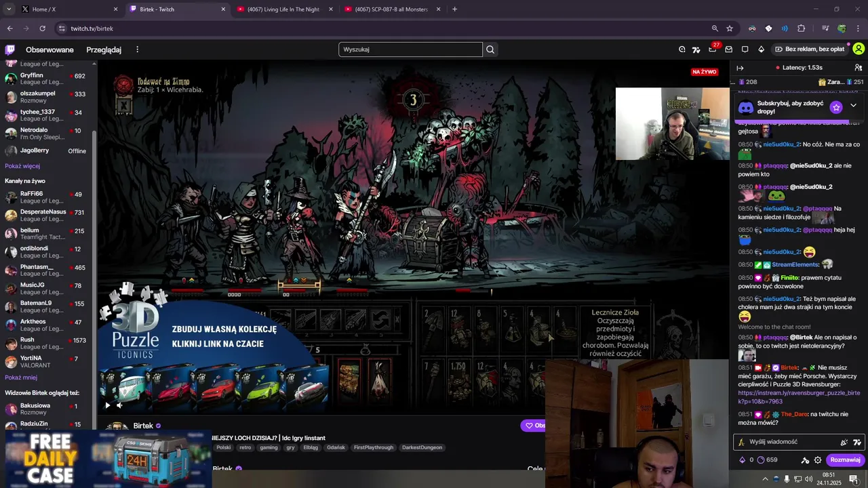Viewport: 868px width, 488px height.
Task: Open Chrome's three-dot menu
Action: 858,28
